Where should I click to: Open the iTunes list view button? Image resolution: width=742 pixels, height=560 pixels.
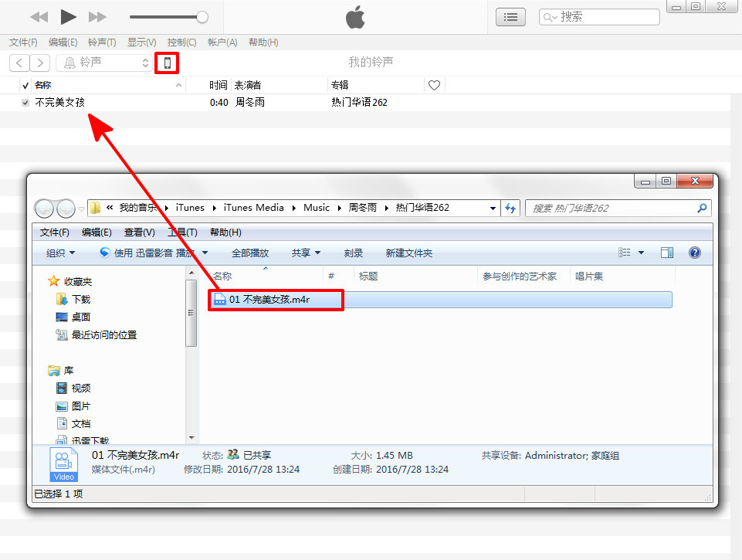[510, 17]
